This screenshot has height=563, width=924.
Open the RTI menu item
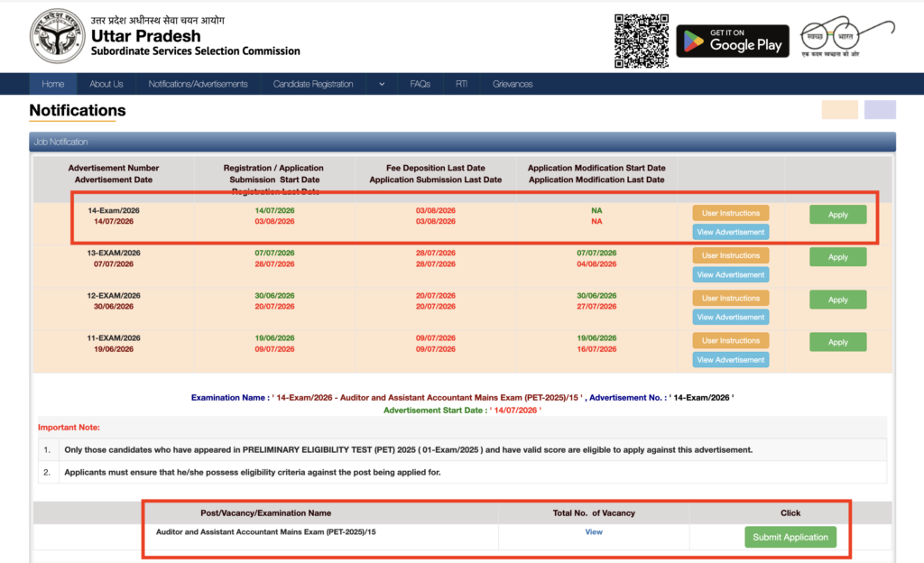[461, 84]
